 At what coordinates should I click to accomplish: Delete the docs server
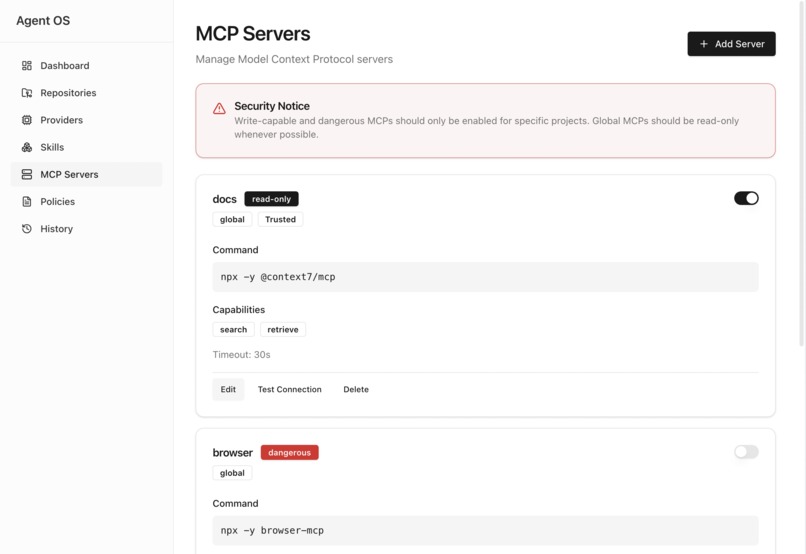[356, 390]
